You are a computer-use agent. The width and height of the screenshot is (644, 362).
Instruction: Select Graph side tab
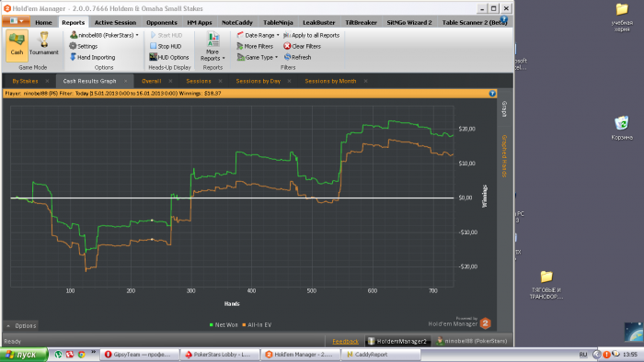tap(504, 109)
